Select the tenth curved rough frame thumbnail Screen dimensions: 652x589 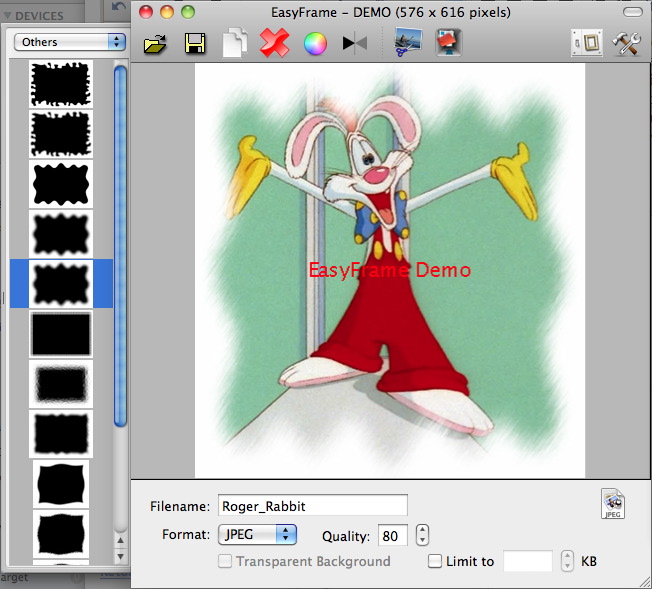coord(61,534)
